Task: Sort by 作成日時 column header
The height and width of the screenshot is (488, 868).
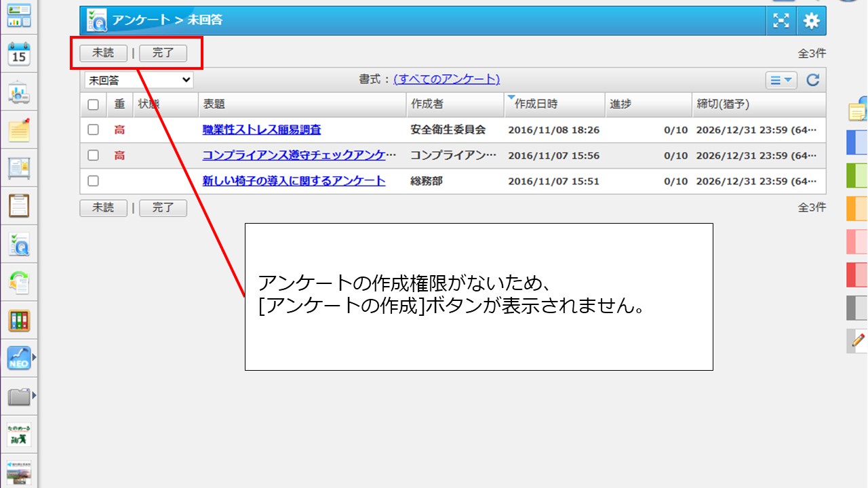Action: (536, 104)
